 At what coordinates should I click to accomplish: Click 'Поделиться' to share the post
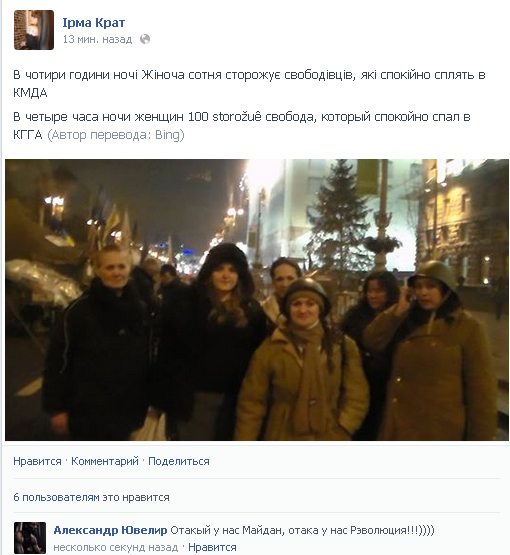point(179,461)
